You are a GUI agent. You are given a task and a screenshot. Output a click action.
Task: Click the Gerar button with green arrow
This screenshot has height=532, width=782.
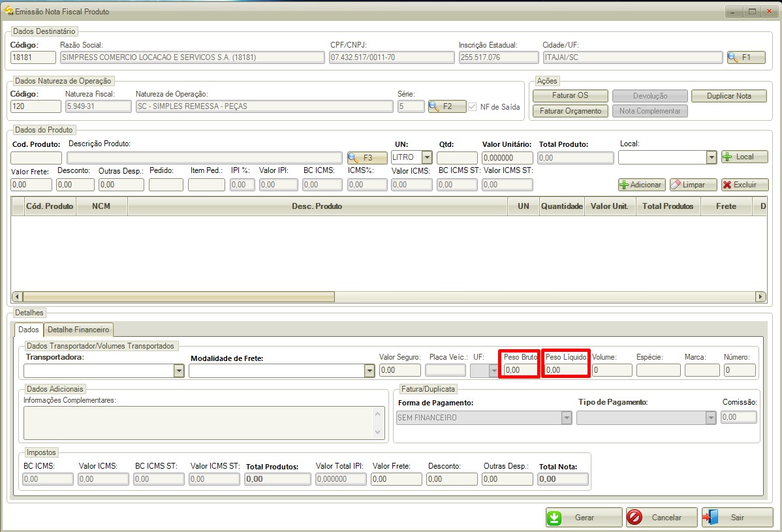tap(584, 518)
